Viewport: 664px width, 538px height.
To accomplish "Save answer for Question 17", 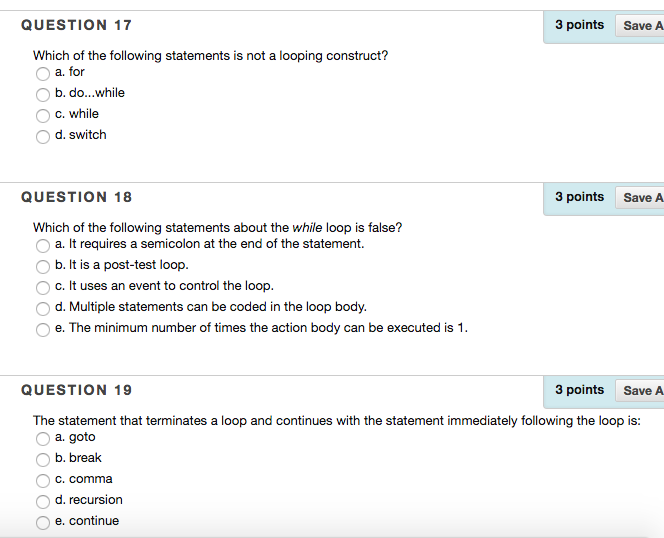I will pos(640,26).
